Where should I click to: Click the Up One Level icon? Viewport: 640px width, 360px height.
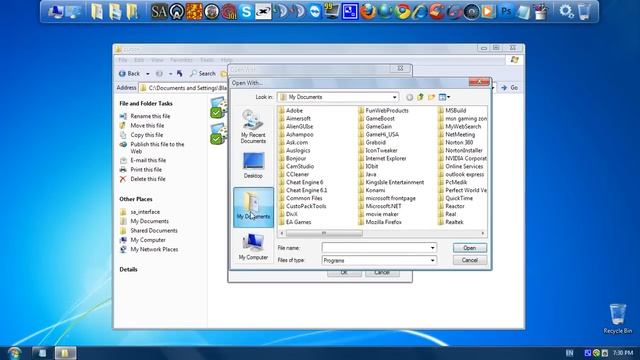420,97
